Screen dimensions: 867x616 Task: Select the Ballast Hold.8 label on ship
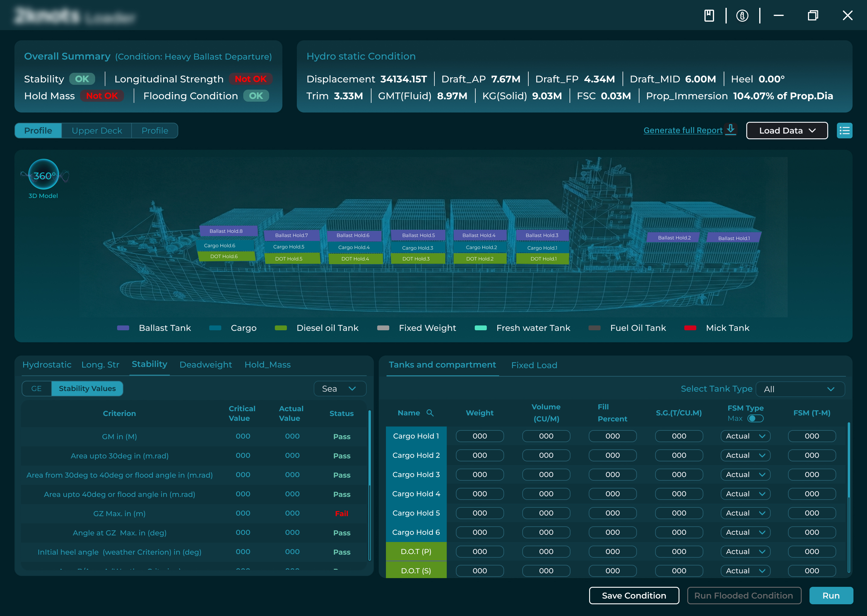click(226, 231)
